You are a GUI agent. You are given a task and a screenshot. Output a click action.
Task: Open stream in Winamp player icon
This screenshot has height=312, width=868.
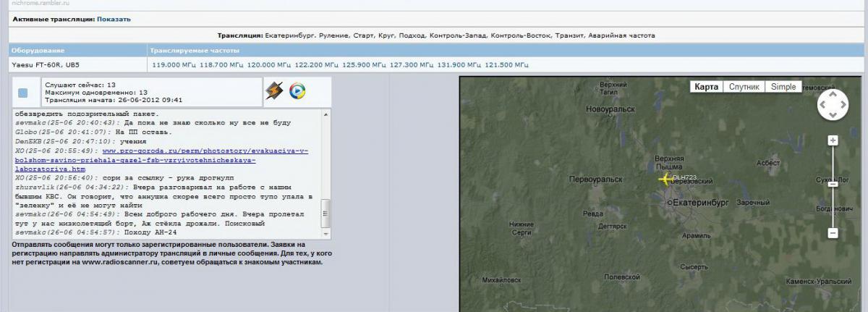(x=273, y=90)
